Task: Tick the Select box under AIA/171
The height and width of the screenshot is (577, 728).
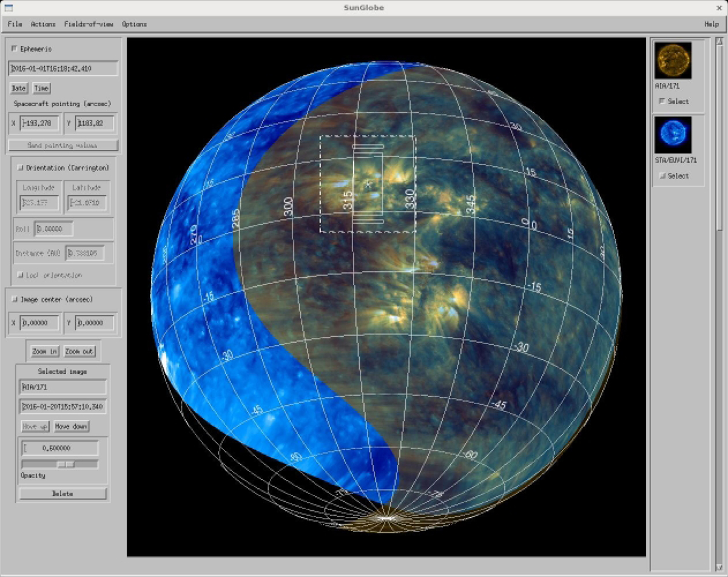Action: pos(661,101)
